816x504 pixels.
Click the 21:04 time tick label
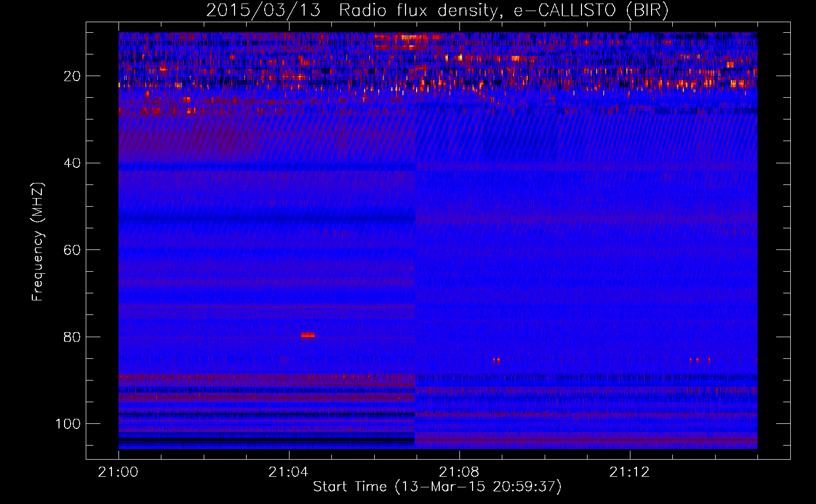pyautogui.click(x=288, y=472)
